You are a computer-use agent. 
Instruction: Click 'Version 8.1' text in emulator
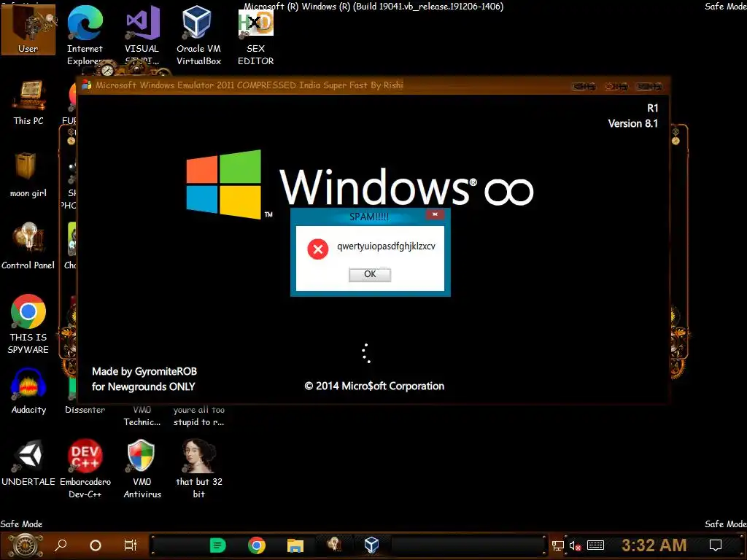(x=632, y=123)
